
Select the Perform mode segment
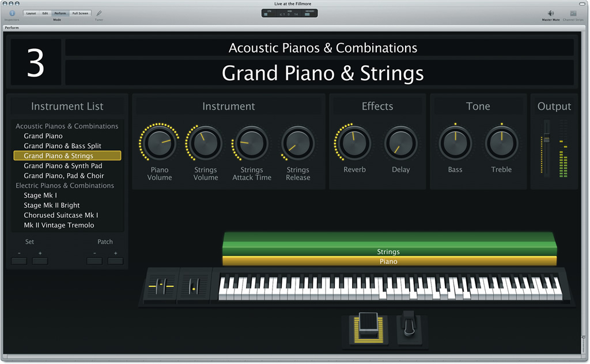tap(60, 13)
